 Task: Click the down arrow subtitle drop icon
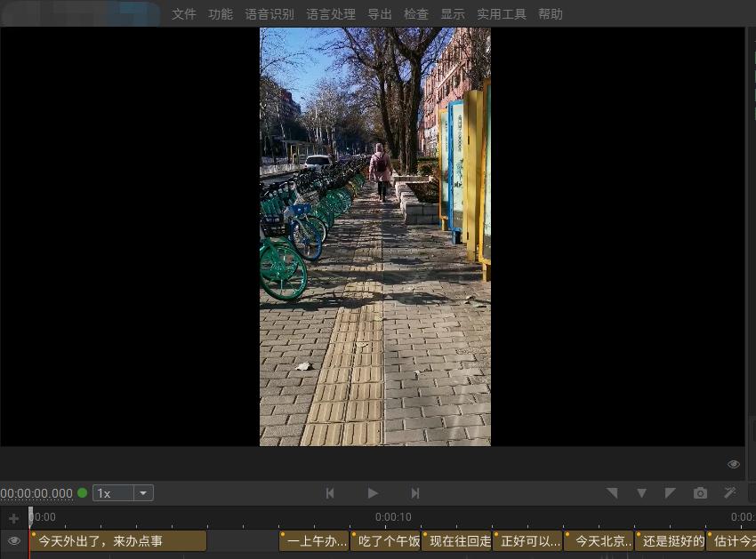(x=641, y=492)
